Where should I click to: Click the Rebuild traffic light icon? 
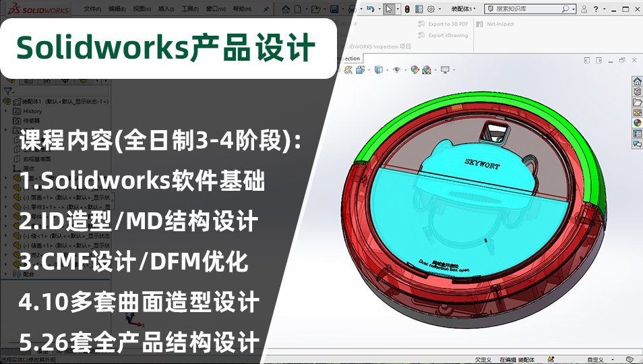click(x=407, y=9)
